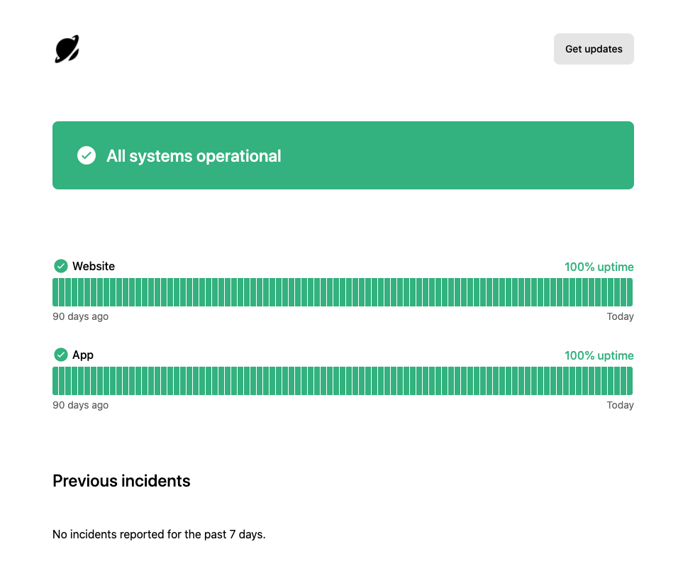Click the App 100% uptime text
Screen dimensions: 700x588
tap(599, 355)
